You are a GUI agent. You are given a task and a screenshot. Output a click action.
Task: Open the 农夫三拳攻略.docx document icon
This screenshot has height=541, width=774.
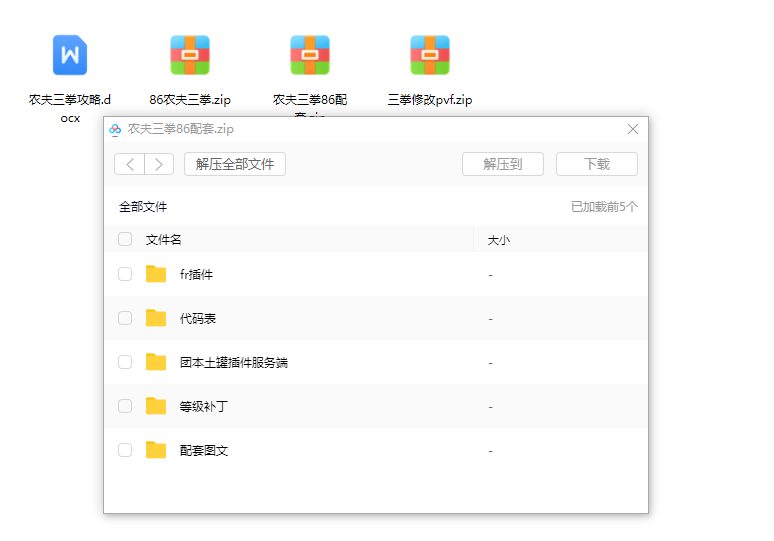coord(70,55)
